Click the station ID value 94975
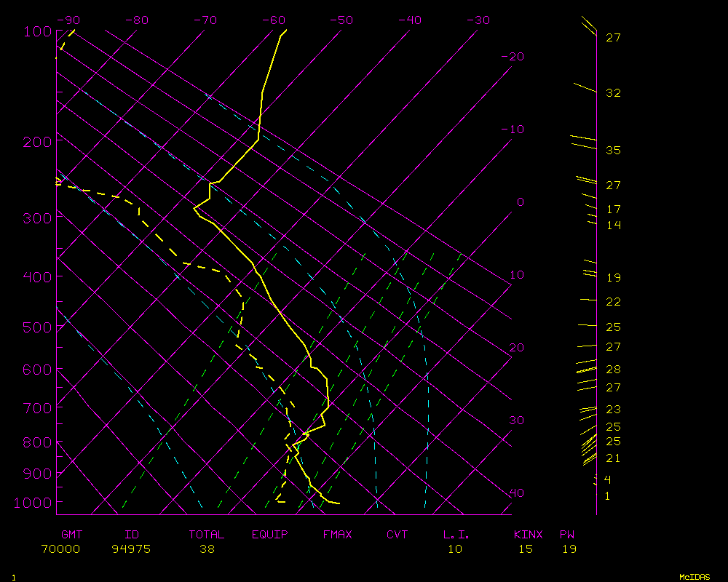The image size is (728, 582). pos(131,549)
